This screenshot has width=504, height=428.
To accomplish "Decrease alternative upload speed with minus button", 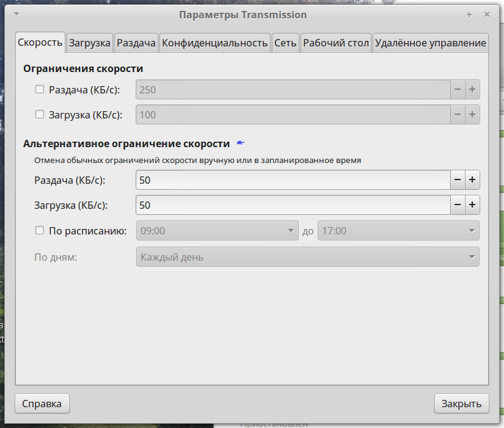I will (458, 180).
